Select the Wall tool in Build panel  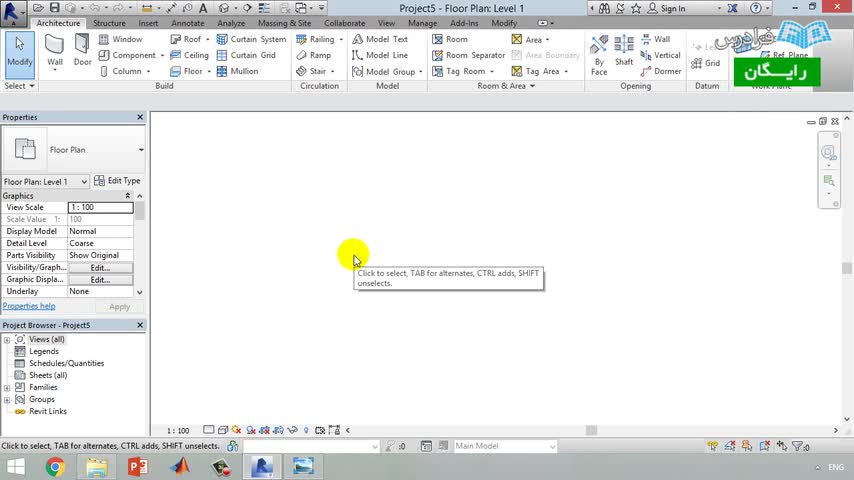[54, 53]
